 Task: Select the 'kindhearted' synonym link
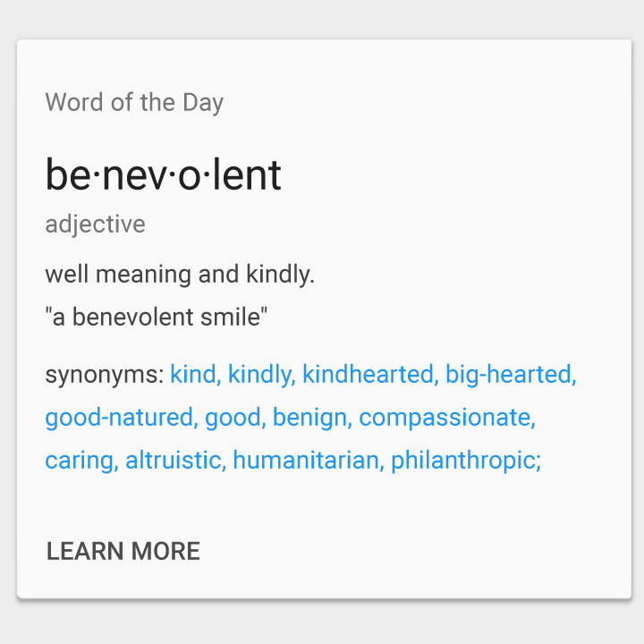[x=368, y=374]
